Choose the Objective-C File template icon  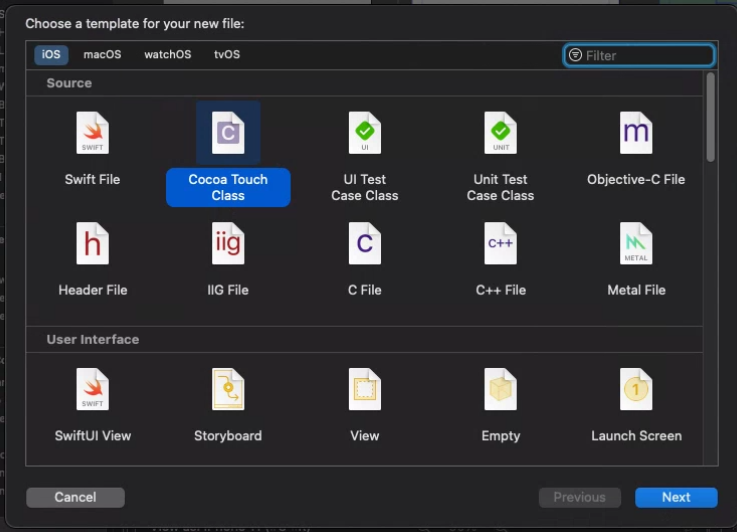[x=636, y=133]
